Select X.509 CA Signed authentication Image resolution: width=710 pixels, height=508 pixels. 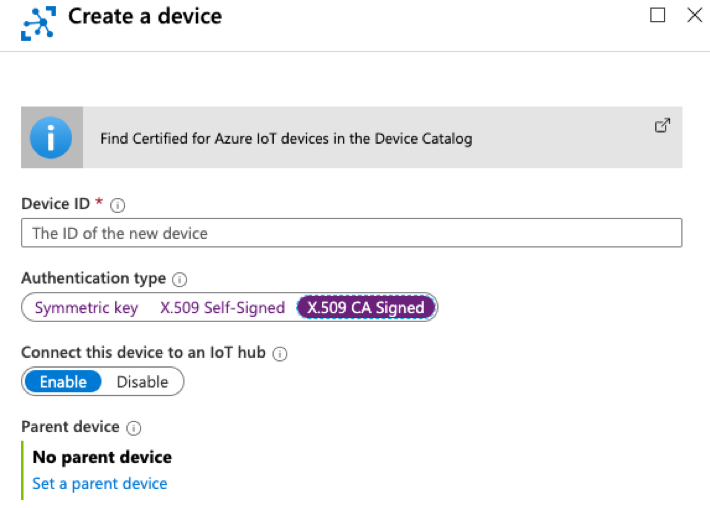[366, 308]
